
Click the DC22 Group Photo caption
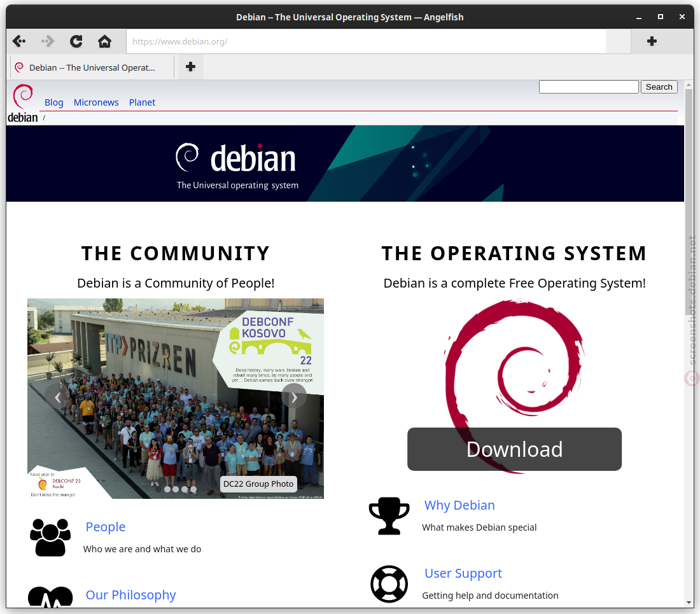coord(258,484)
